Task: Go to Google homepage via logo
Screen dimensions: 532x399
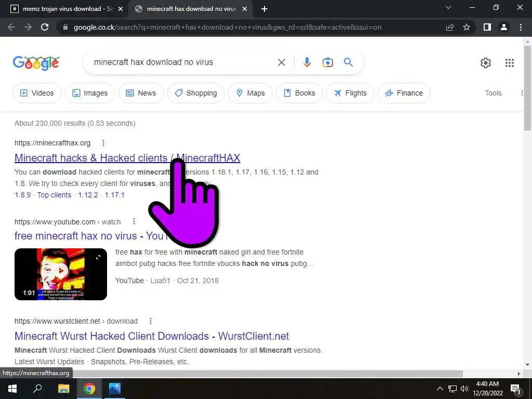Action: pos(36,63)
